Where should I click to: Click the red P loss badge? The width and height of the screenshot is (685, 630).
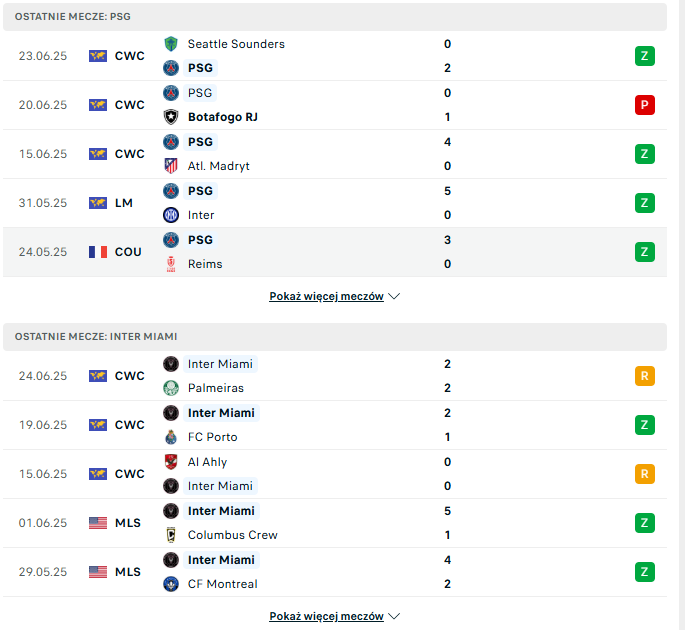click(x=644, y=105)
